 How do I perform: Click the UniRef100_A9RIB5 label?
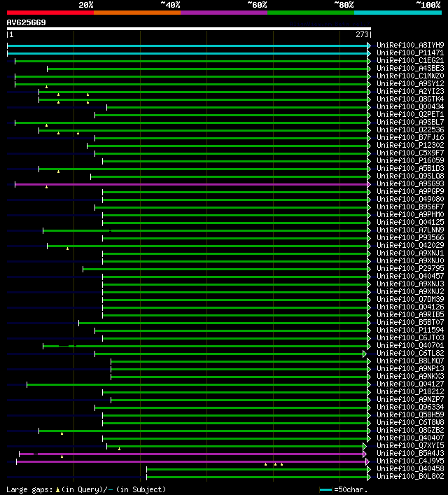tap(410, 314)
